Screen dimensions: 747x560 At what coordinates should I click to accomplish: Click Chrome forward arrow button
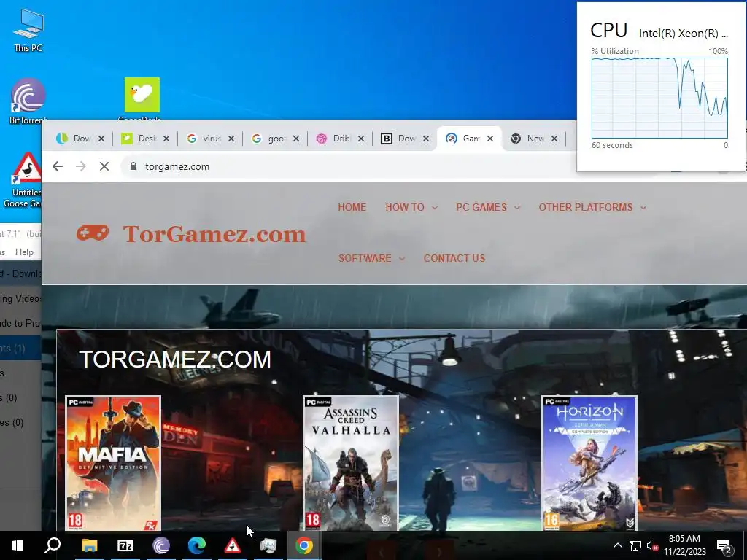pos(81,166)
